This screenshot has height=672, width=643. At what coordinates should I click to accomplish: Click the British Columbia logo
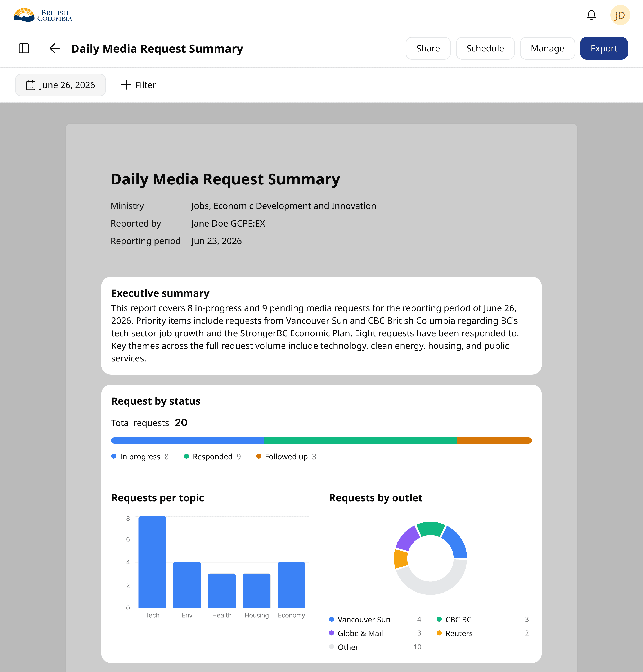pos(43,15)
